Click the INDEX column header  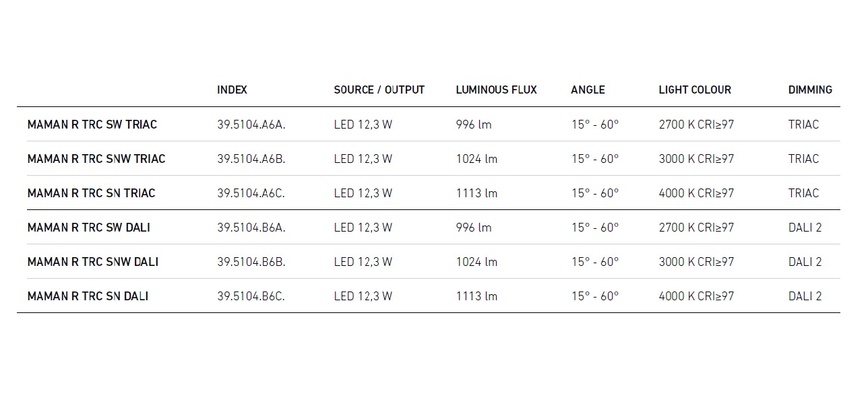(232, 90)
